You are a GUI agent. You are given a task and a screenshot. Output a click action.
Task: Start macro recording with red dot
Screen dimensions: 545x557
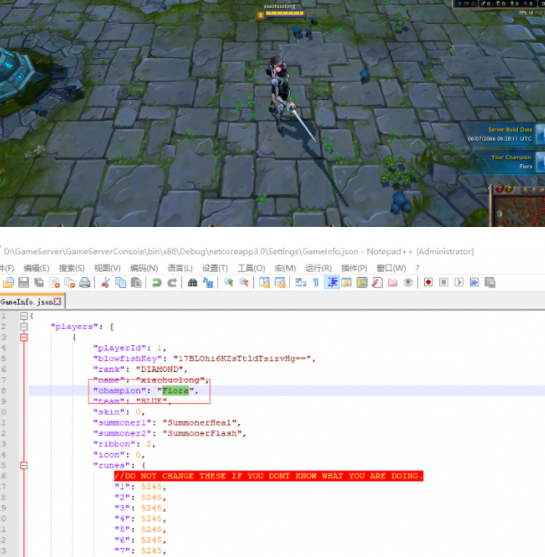point(428,282)
